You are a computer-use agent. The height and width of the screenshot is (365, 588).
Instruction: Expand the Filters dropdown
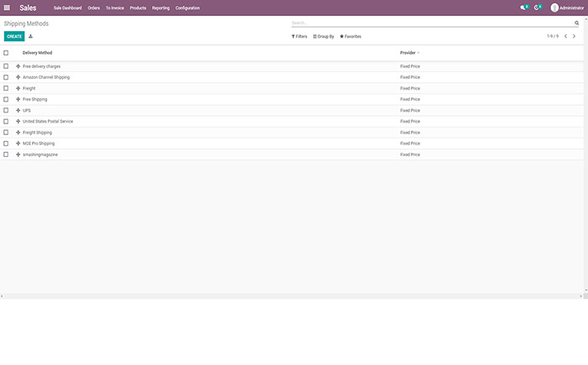click(299, 37)
